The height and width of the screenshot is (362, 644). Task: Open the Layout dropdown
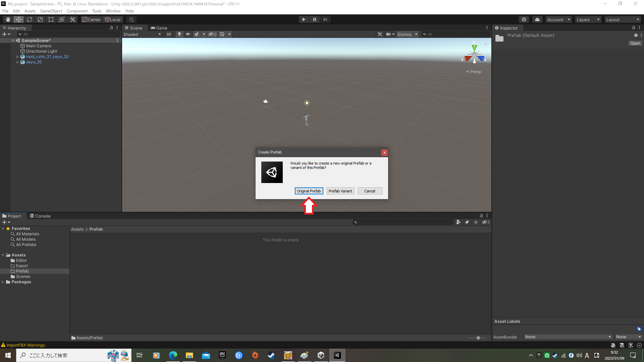coord(623,19)
